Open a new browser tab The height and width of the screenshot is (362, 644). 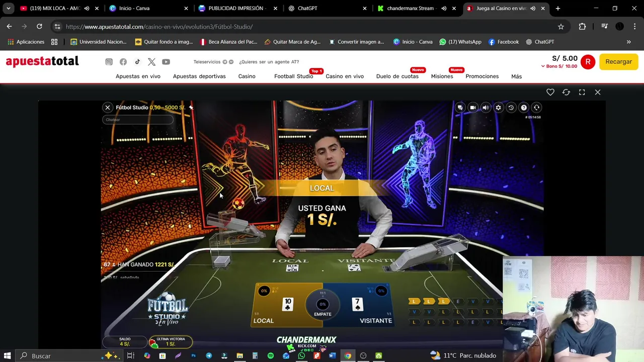557,9
